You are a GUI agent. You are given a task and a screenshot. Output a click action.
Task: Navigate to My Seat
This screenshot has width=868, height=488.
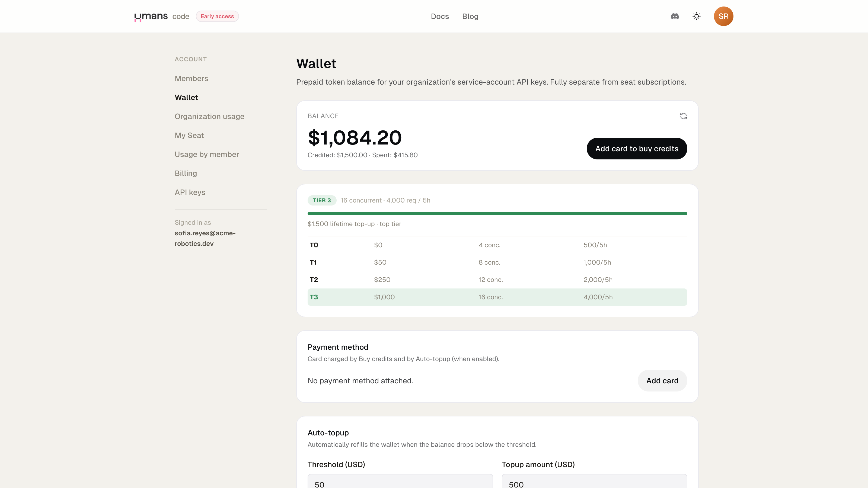(x=189, y=135)
